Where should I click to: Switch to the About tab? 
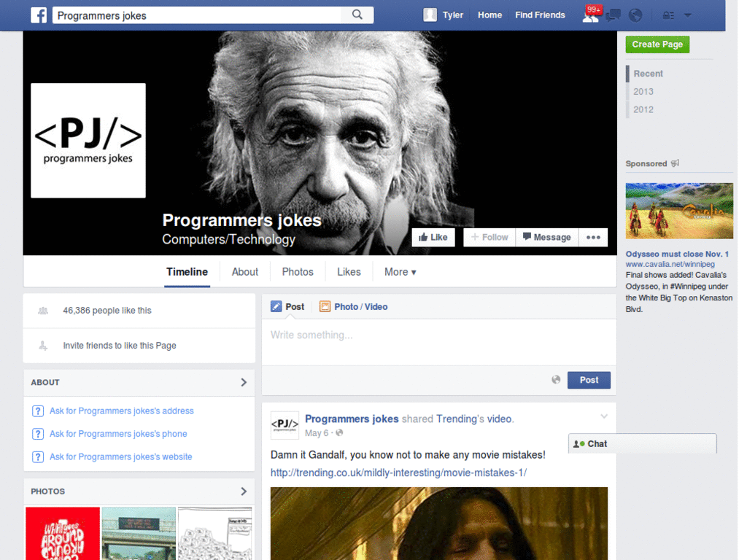(245, 272)
